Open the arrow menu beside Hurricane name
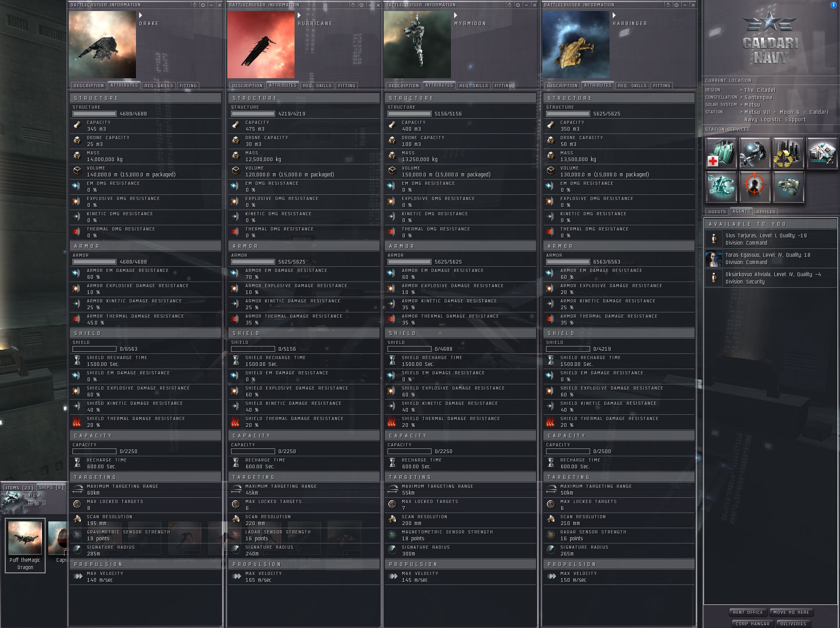Image resolution: width=840 pixels, height=628 pixels. (299, 15)
